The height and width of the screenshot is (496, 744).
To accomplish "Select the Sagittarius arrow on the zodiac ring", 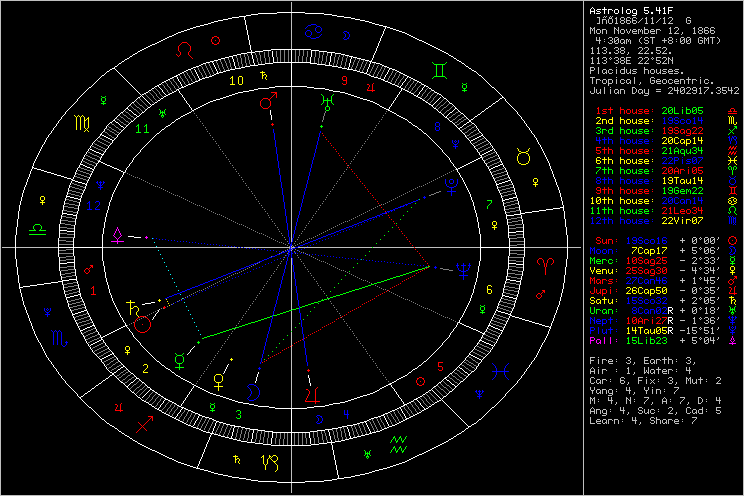I will 146,423.
